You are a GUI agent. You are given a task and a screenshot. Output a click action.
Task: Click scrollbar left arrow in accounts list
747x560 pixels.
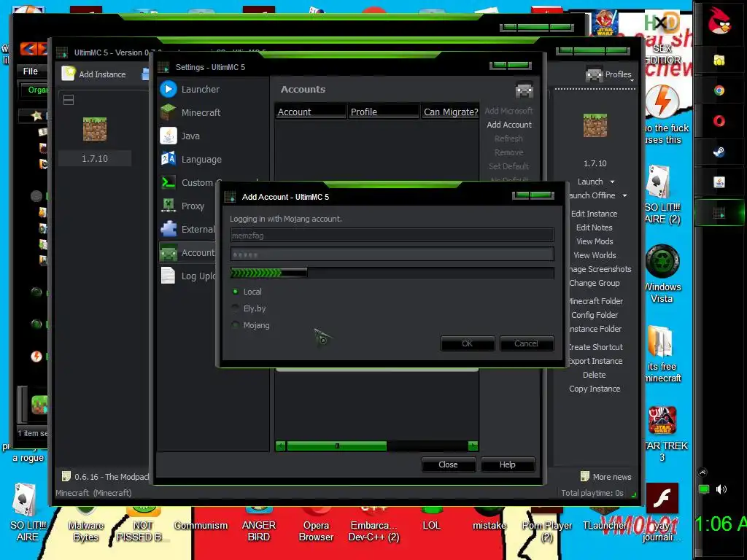[x=281, y=446]
